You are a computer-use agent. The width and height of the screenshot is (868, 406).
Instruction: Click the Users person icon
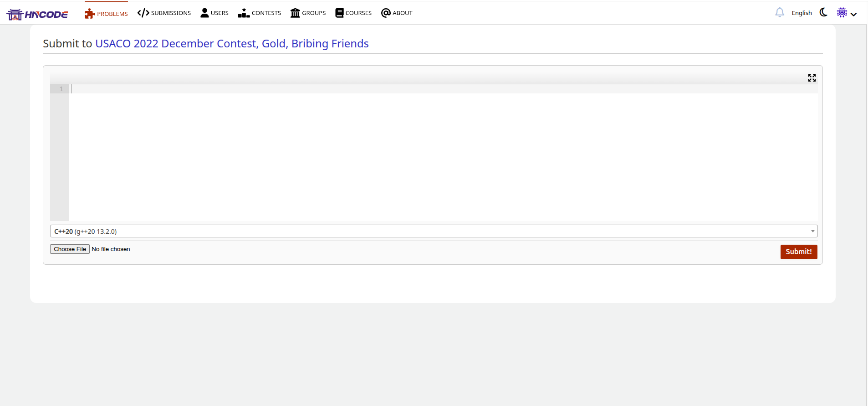pyautogui.click(x=204, y=13)
